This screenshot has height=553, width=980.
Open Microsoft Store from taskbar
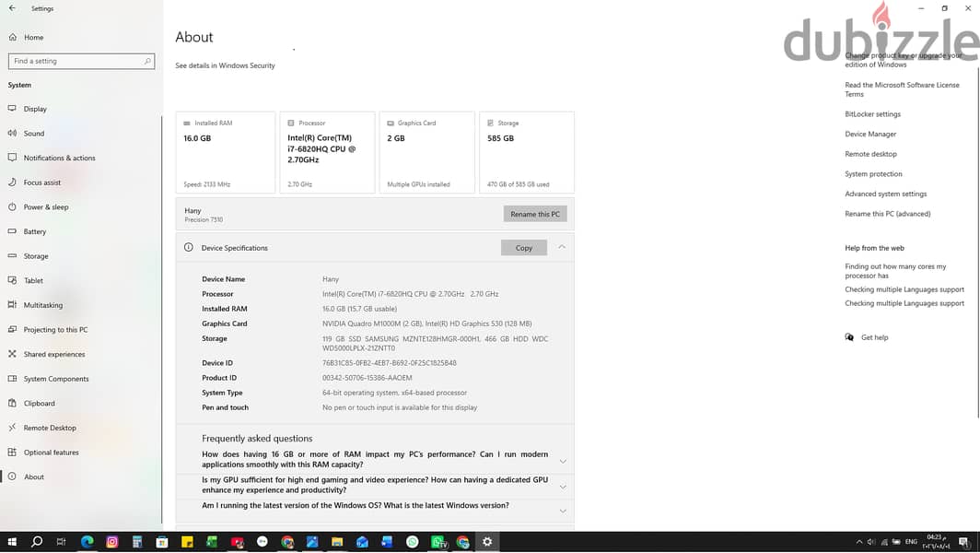(162, 542)
